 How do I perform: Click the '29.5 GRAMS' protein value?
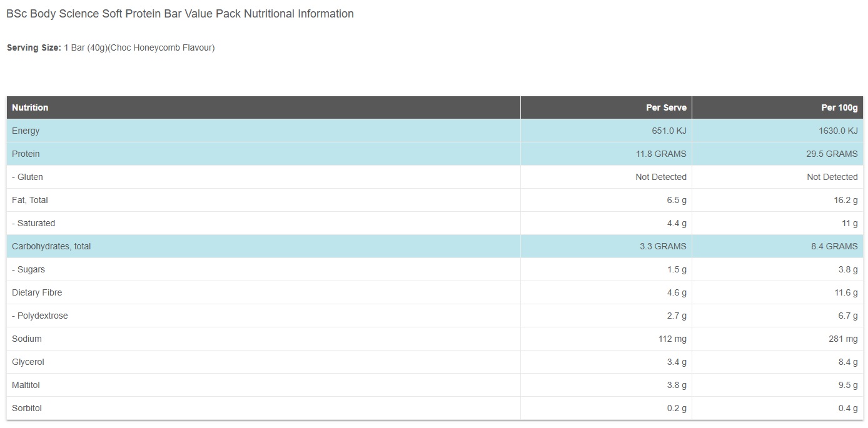tap(832, 154)
